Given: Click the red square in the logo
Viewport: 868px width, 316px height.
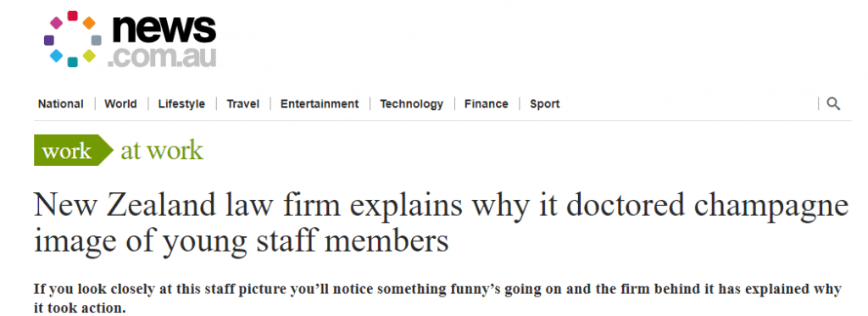Looking at the screenshot, I should point(73,15).
